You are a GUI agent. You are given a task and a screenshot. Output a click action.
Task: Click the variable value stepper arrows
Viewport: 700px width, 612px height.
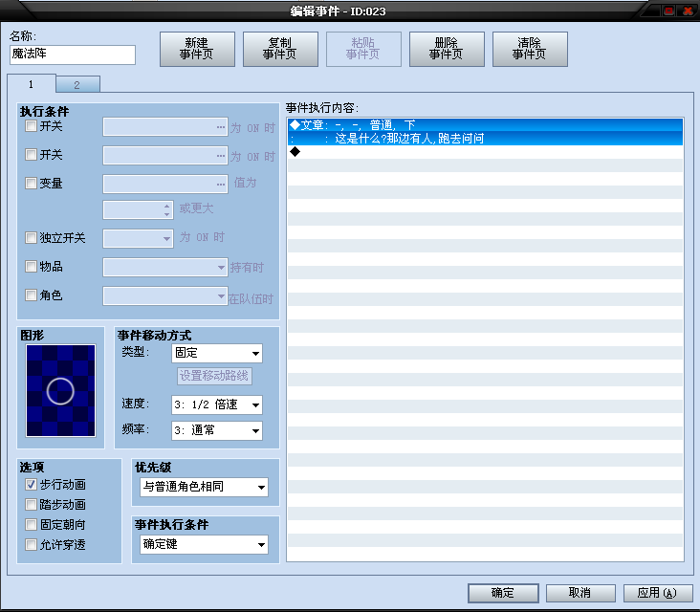coord(167,209)
